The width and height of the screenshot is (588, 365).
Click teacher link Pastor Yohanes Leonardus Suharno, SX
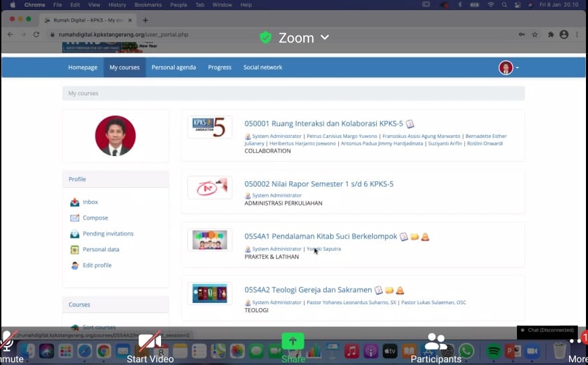351,302
